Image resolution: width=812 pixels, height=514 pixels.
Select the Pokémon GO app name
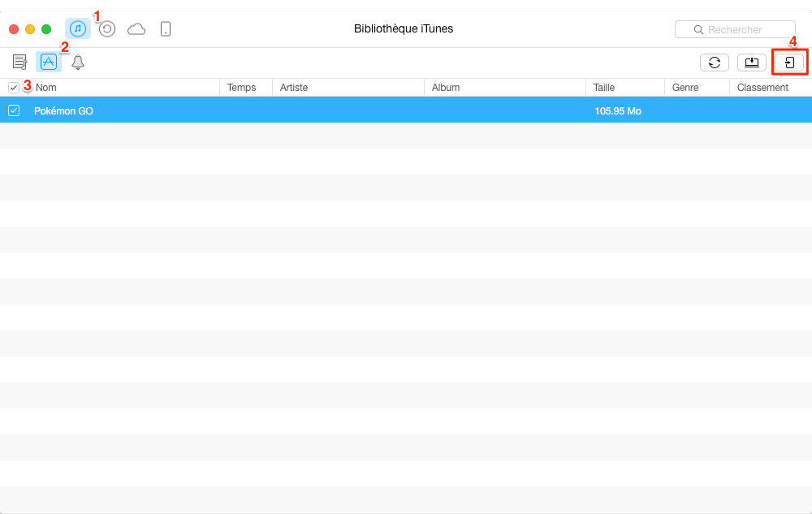coord(63,110)
